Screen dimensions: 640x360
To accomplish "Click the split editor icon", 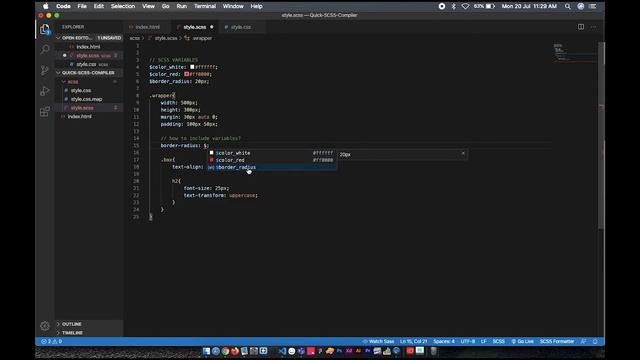I will [x=581, y=27].
